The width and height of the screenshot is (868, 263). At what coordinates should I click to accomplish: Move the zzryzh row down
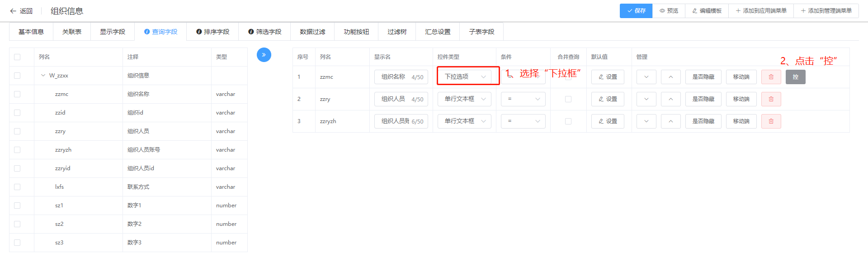646,121
